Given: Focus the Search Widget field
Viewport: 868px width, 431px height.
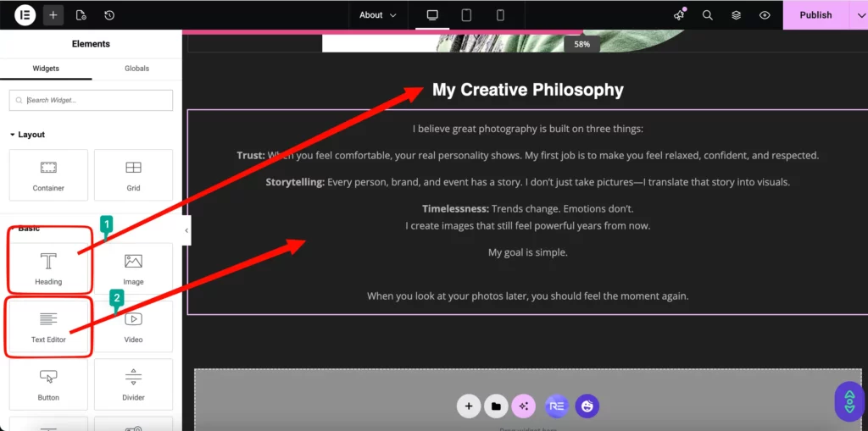Looking at the screenshot, I should pos(91,100).
